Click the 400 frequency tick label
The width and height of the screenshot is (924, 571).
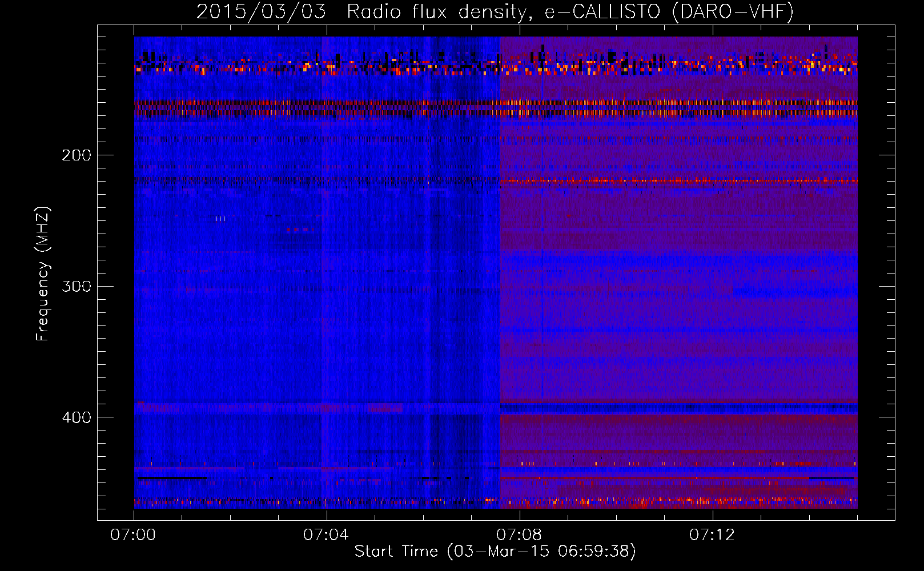tap(77, 417)
